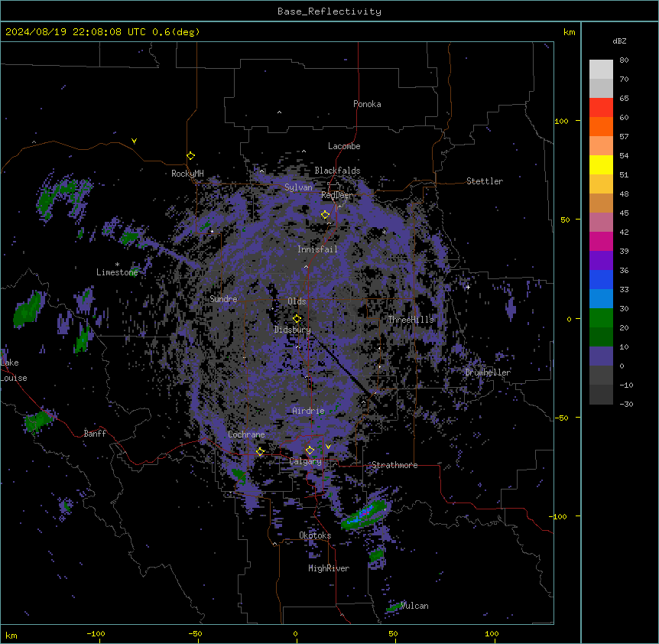Click the yellow diamond marker below RedDeer
This screenshot has height=644, width=659.
point(325,215)
